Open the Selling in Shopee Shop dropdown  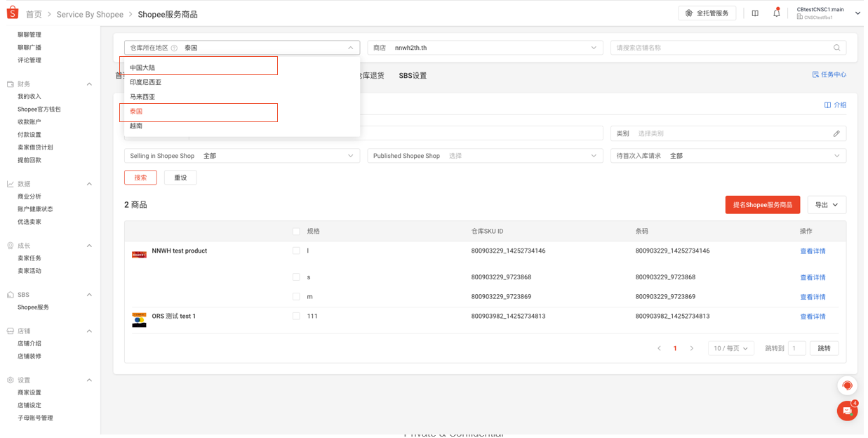tap(242, 156)
